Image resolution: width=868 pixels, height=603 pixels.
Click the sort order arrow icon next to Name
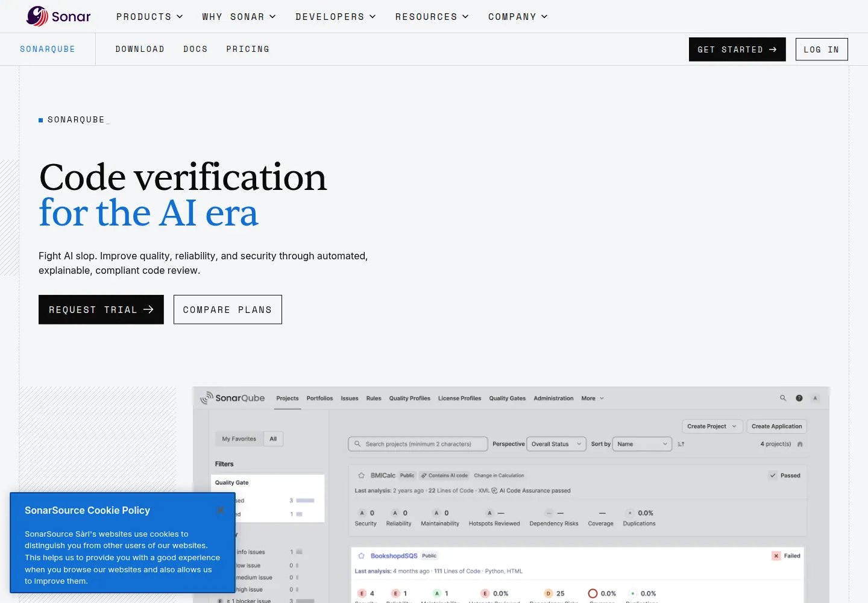click(681, 444)
